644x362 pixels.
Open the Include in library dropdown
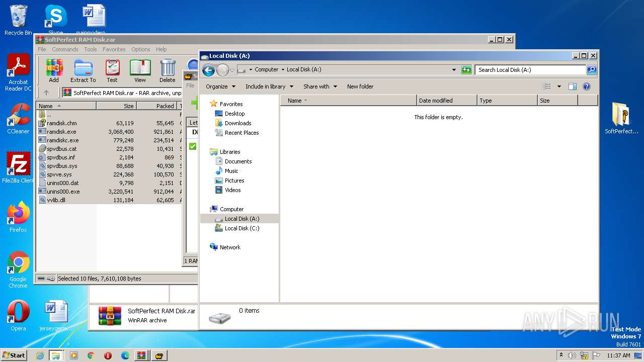(268, 86)
